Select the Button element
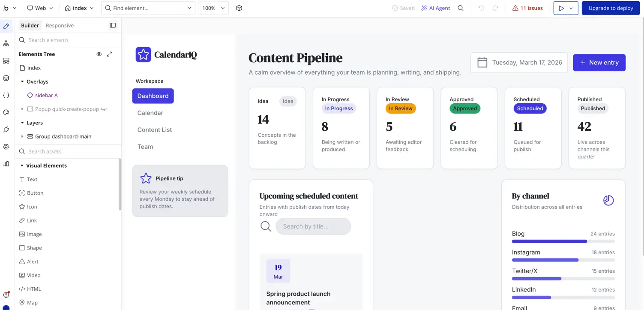The height and width of the screenshot is (310, 644). (x=31, y=193)
